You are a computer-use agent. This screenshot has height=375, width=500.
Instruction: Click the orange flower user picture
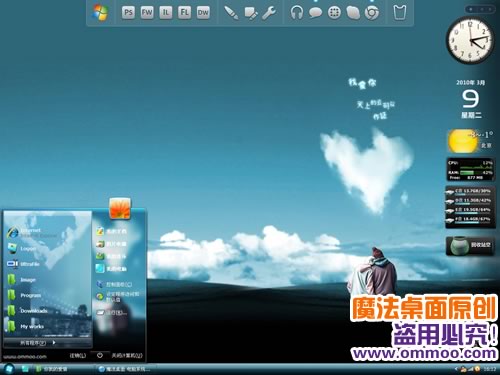[x=120, y=208]
